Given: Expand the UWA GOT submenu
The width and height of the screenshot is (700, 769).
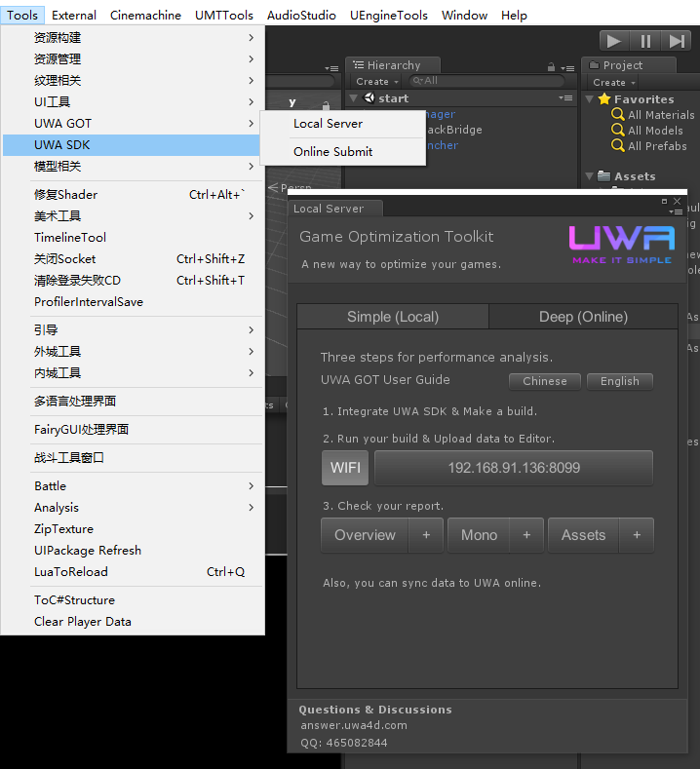Looking at the screenshot, I should point(133,124).
